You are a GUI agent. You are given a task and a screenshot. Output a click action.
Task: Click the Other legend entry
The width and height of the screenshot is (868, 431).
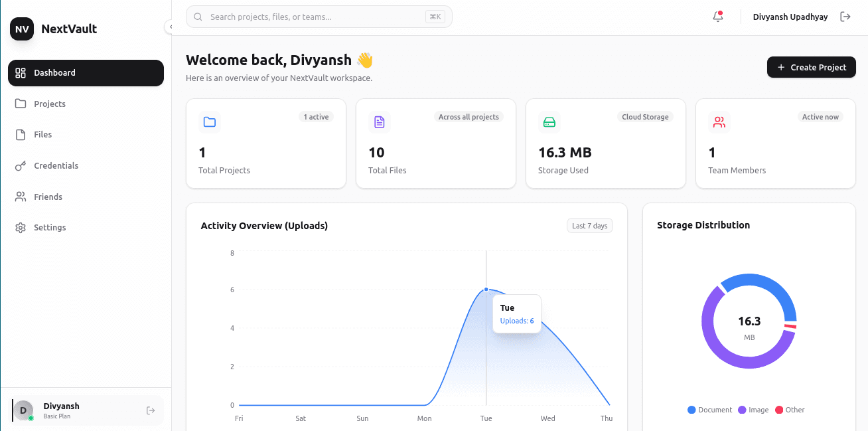790,410
